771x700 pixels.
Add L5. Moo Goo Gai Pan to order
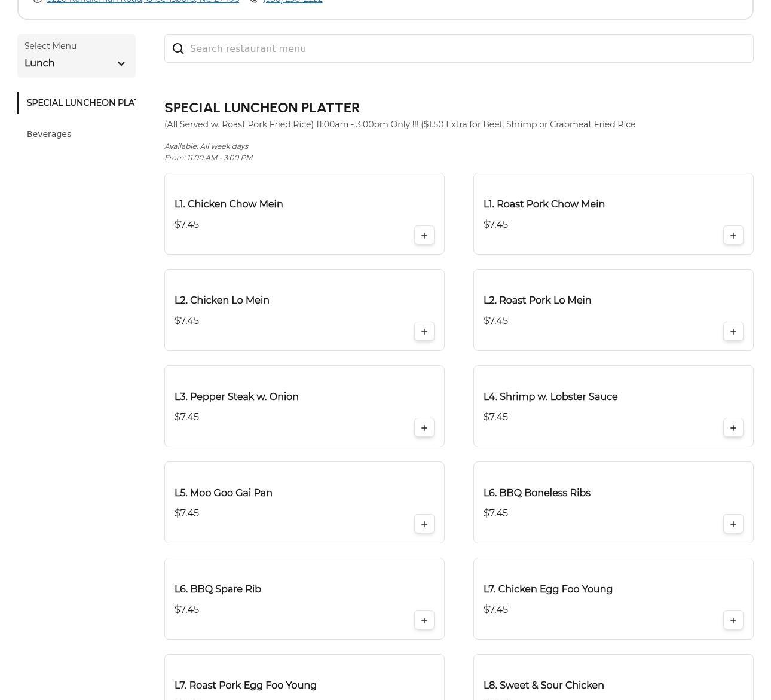424,524
